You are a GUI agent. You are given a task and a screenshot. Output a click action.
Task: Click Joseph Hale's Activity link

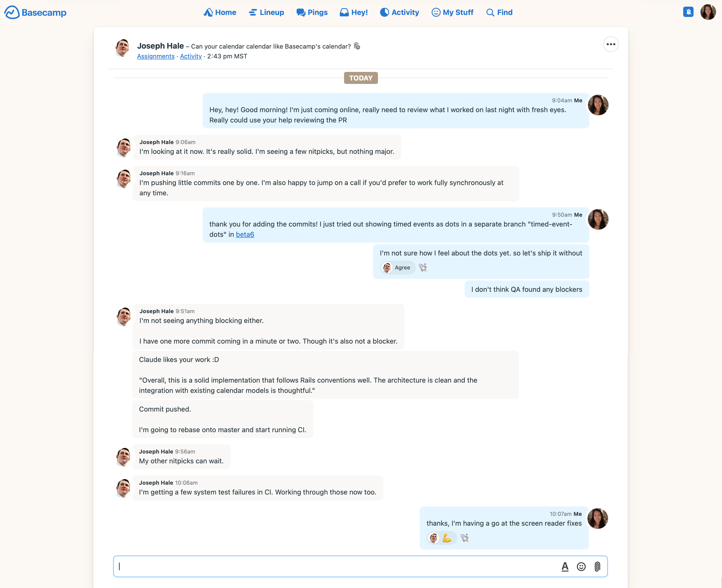(191, 56)
